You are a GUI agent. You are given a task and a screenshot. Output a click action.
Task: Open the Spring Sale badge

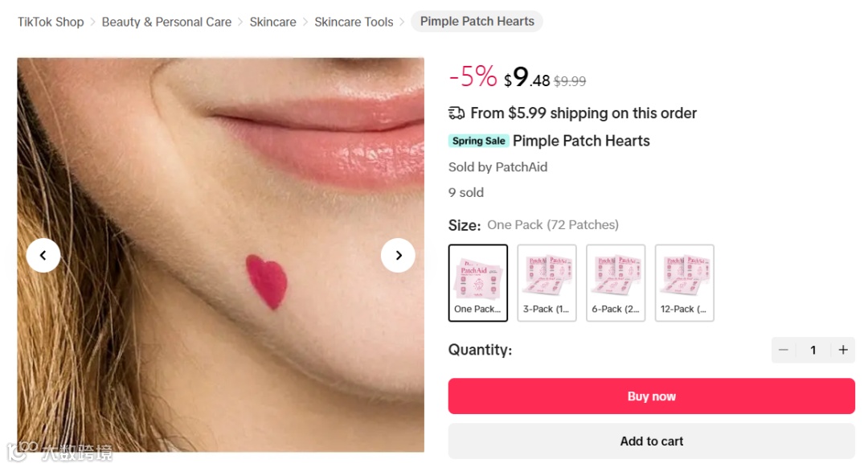point(478,141)
